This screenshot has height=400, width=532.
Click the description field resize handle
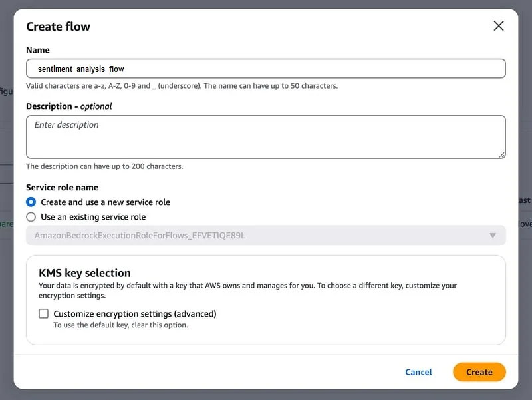coord(502,155)
